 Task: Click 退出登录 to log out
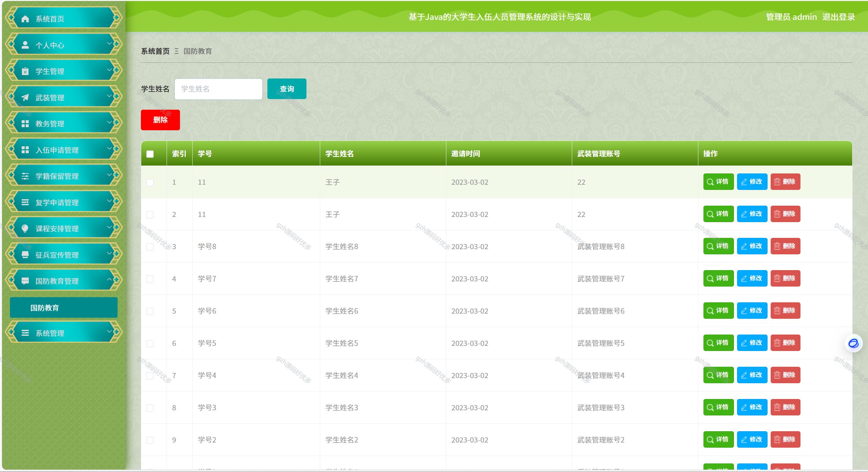pos(838,17)
